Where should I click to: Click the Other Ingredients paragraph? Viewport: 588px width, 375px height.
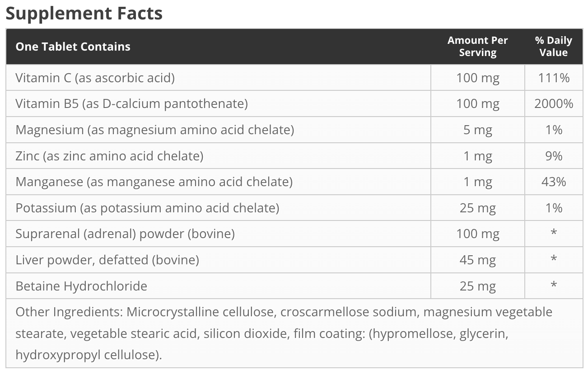(284, 333)
